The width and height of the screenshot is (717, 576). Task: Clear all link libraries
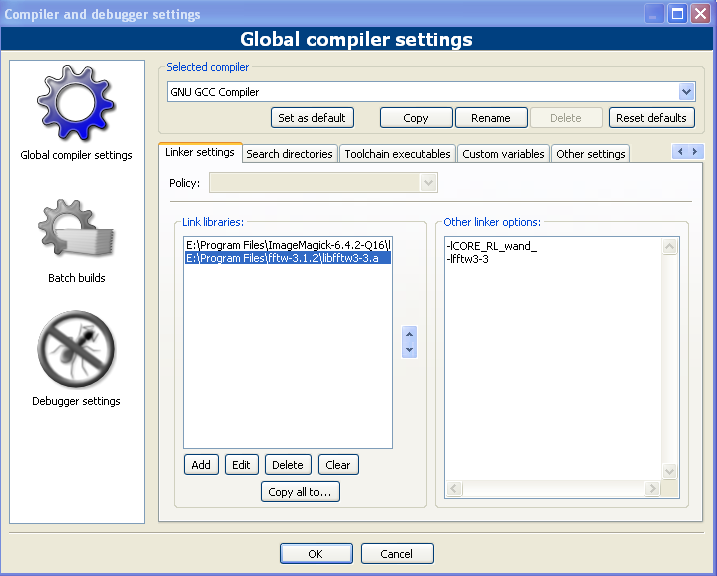[x=338, y=465]
